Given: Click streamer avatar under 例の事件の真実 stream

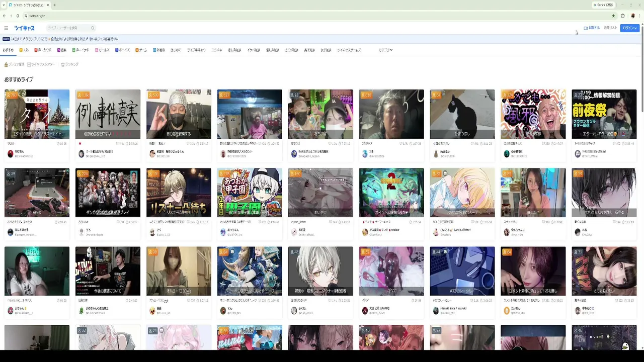Looking at the screenshot, I should [81, 154].
